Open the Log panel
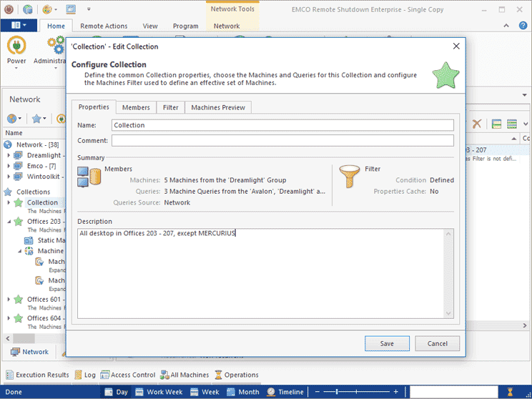532x399 pixels. pos(85,375)
